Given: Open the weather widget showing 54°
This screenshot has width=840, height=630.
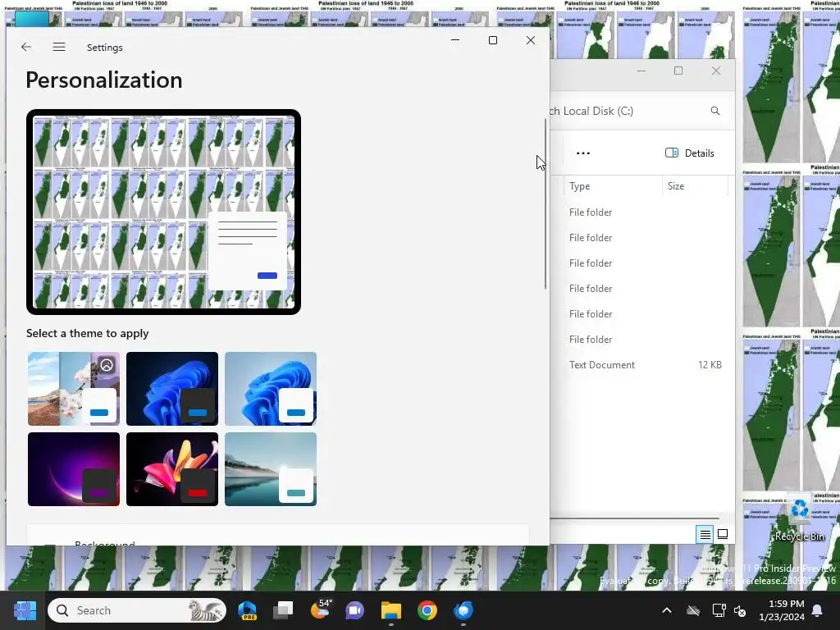Looking at the screenshot, I should pyautogui.click(x=321, y=610).
